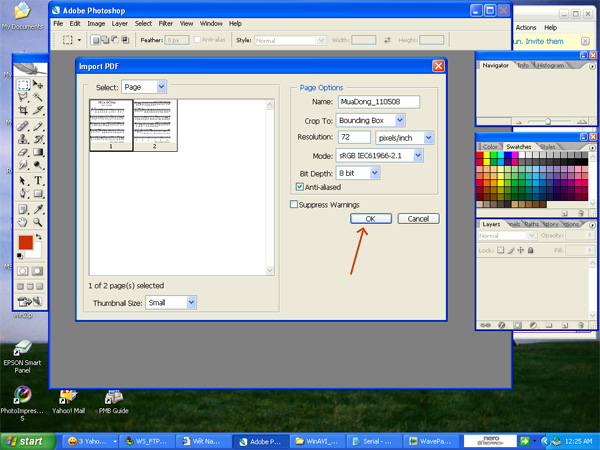Click the Resolution field showing 72
This screenshot has width=600, height=450.
pos(354,137)
